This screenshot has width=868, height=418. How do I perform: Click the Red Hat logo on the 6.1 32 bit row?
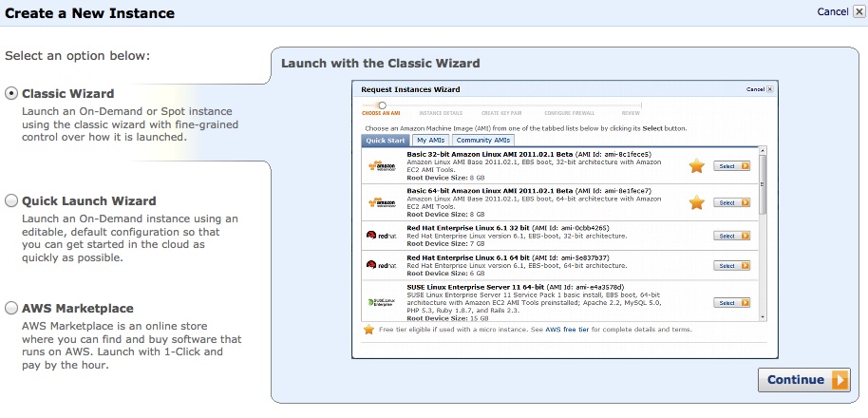[382, 236]
